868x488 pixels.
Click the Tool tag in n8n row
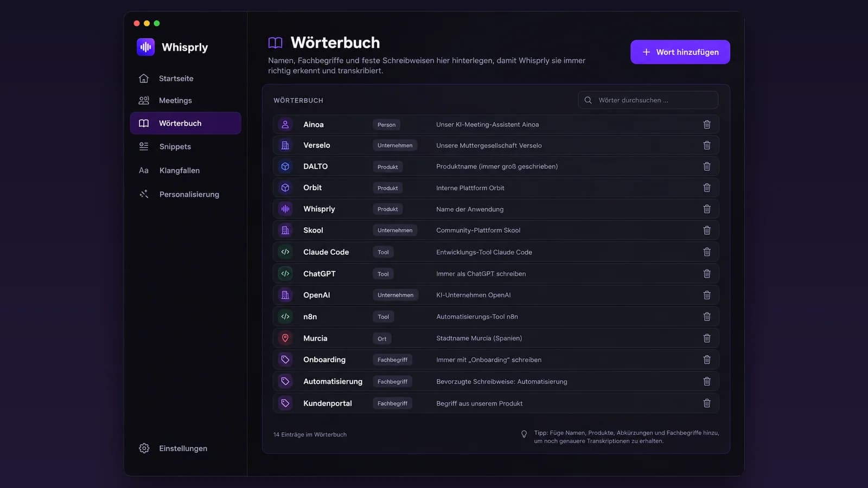coord(384,317)
